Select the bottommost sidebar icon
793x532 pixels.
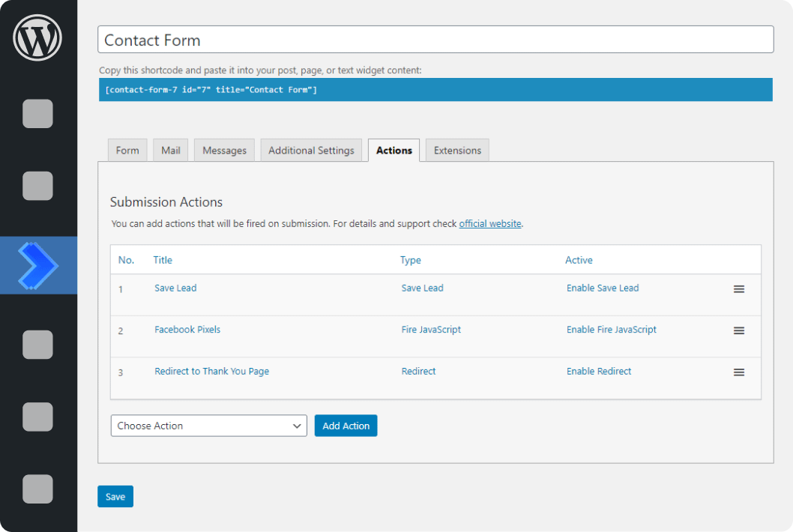pos(37,489)
